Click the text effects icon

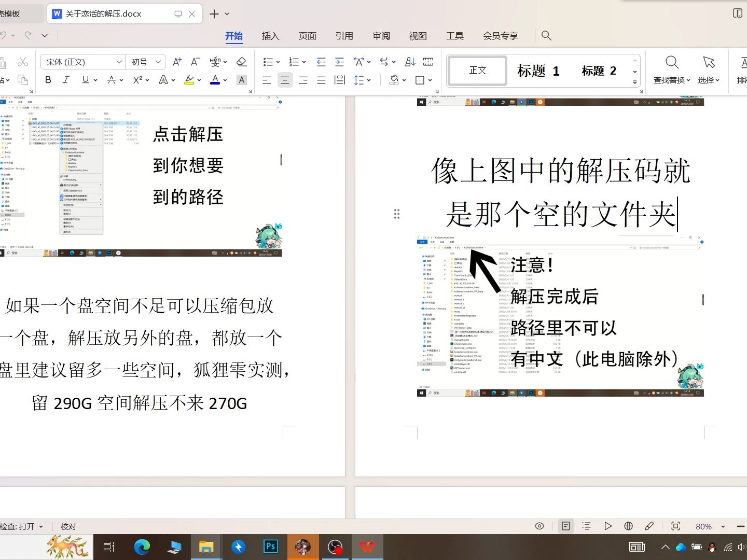(163, 80)
